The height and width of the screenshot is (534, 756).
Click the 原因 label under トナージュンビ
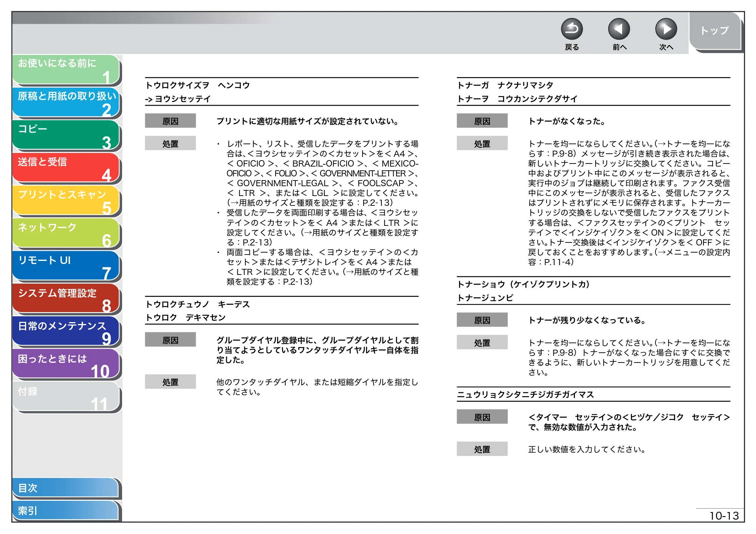pos(482,320)
